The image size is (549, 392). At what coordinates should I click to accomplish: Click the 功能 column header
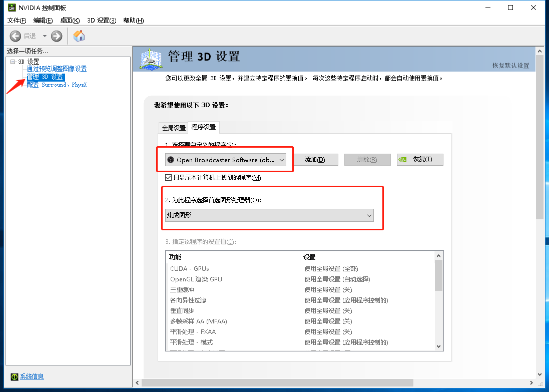pyautogui.click(x=233, y=257)
